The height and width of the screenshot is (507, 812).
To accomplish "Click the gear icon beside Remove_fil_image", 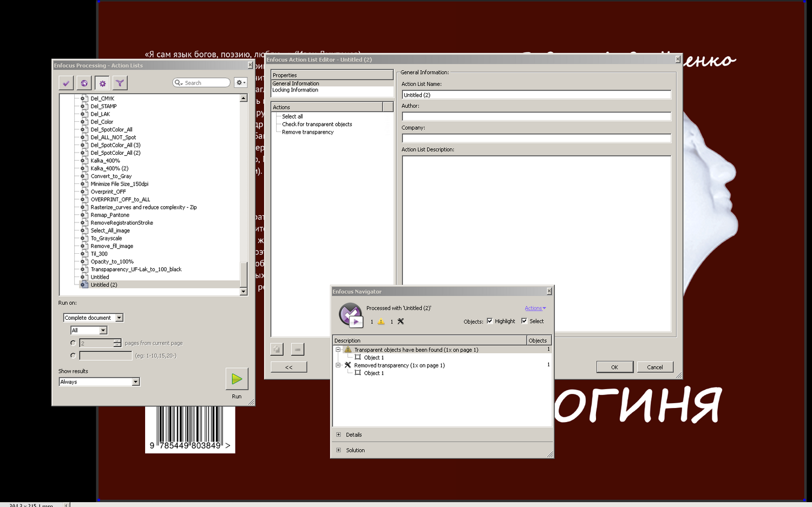I will point(83,246).
